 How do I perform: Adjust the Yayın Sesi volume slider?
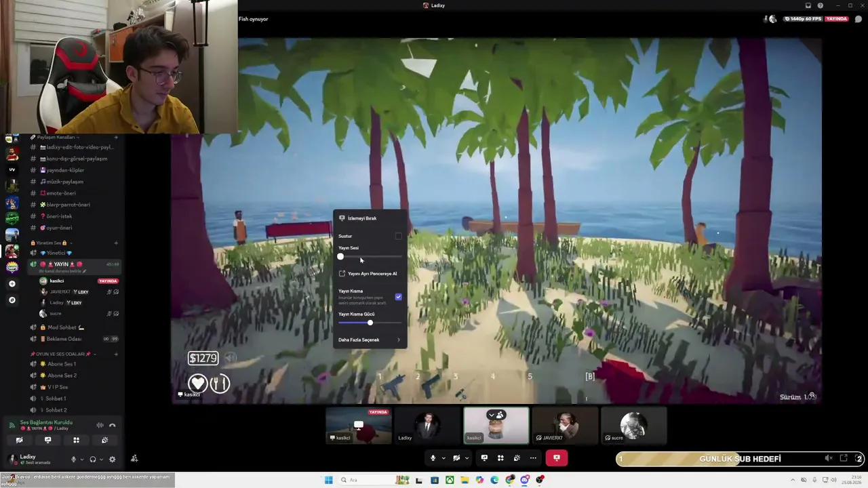tap(370, 256)
